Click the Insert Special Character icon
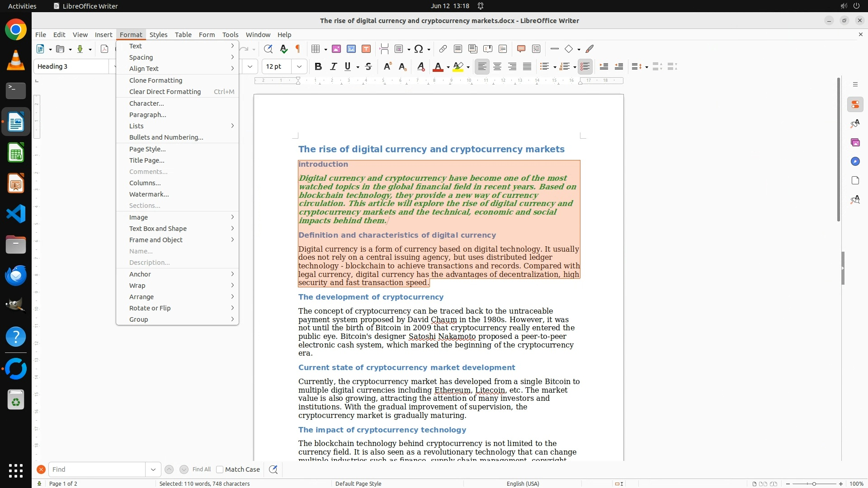Screen dimensions: 868x488 pos(419,49)
